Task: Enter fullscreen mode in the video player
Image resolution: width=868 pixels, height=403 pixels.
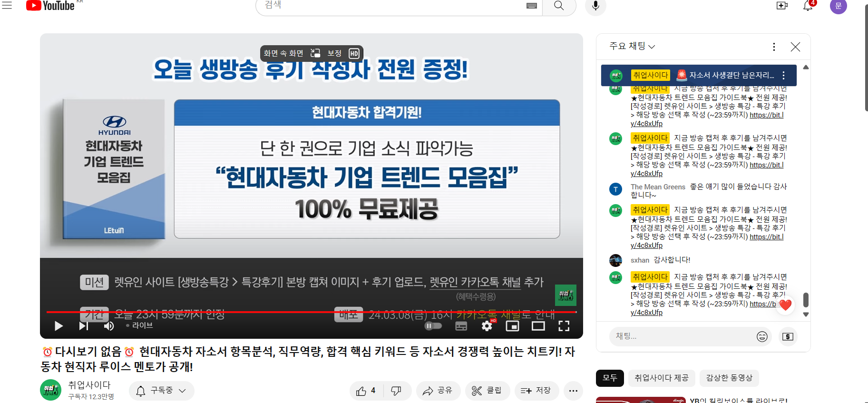Action: [564, 326]
